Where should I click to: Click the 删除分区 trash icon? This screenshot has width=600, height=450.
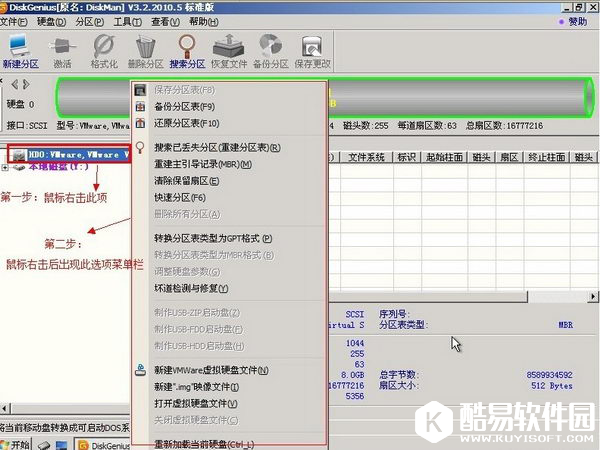145,44
